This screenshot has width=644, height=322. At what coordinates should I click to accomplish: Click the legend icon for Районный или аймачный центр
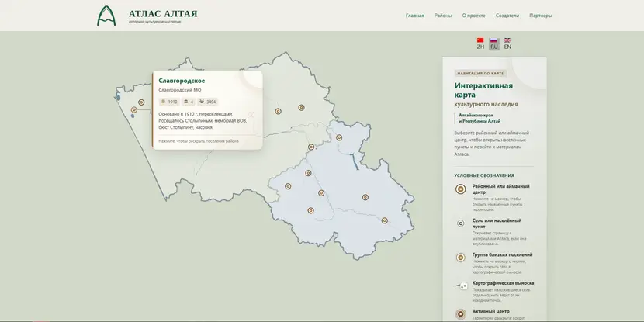pyautogui.click(x=460, y=189)
